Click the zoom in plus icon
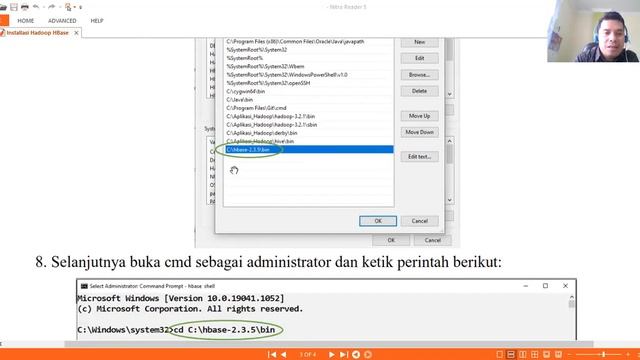The image size is (640, 360). tap(628, 354)
